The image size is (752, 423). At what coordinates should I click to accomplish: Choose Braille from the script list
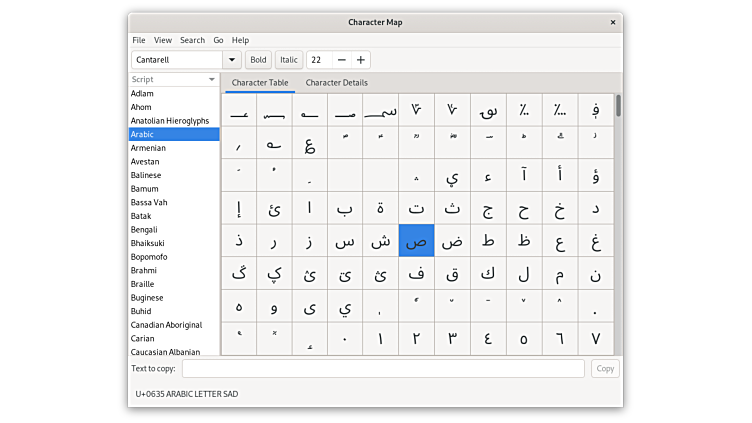coord(145,284)
